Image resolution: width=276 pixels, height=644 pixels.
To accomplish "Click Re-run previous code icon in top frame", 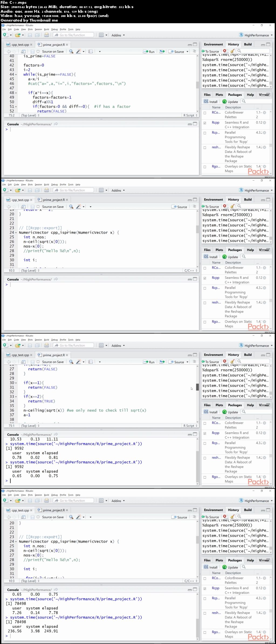I will click(x=162, y=51).
